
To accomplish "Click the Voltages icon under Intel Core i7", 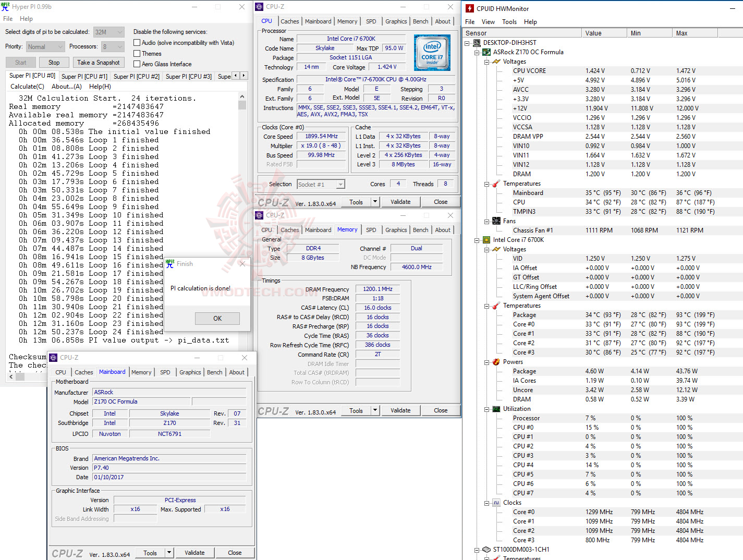I will point(496,249).
